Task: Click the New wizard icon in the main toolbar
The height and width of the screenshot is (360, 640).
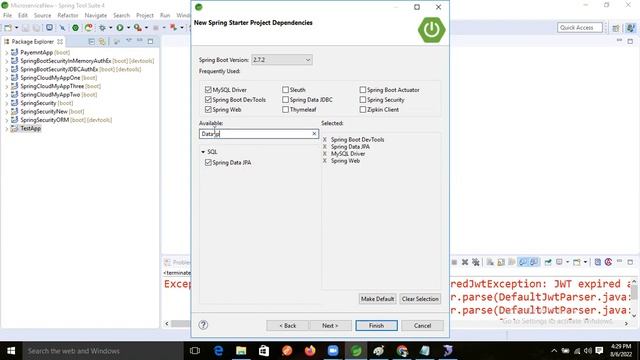Action: (8, 28)
